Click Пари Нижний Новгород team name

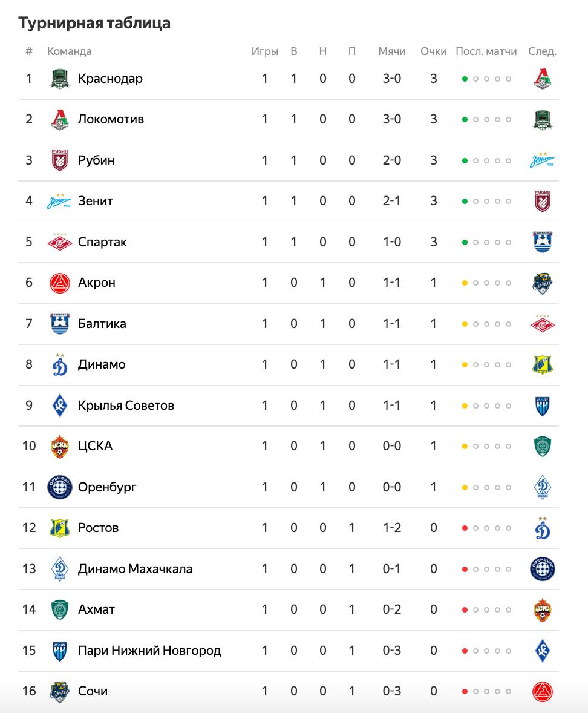point(149,650)
